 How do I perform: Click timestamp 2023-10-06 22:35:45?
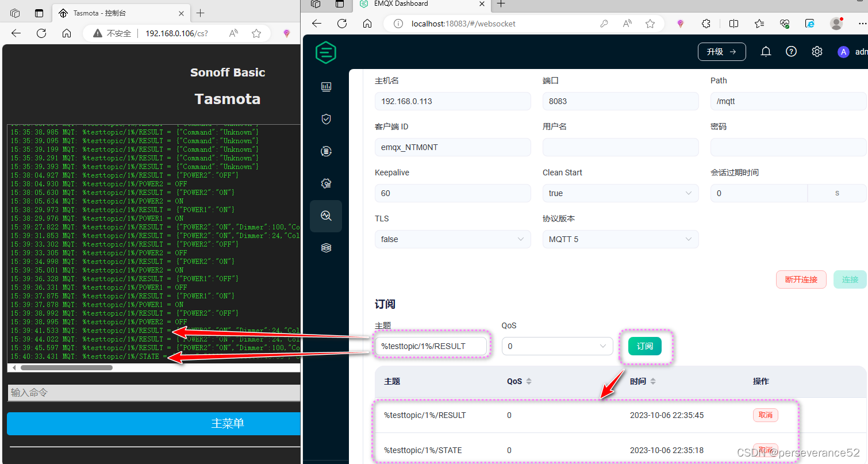(x=667, y=415)
